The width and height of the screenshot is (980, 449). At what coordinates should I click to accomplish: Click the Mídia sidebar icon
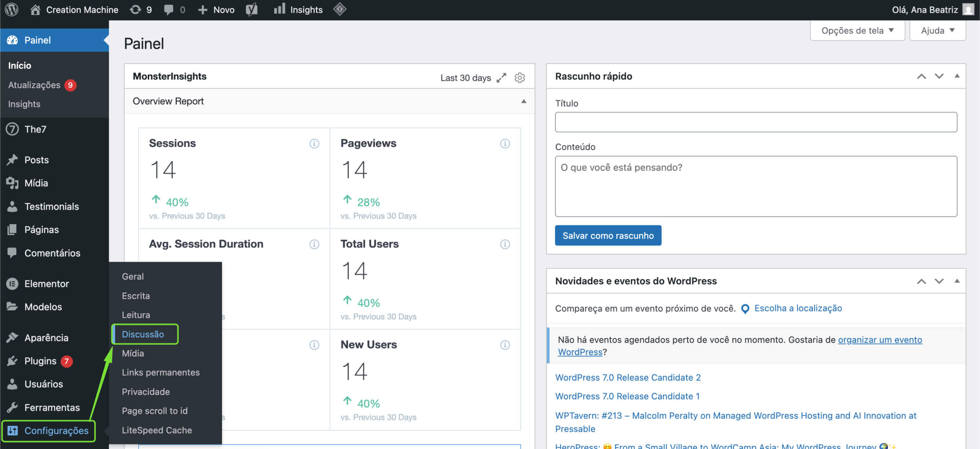pyautogui.click(x=12, y=183)
